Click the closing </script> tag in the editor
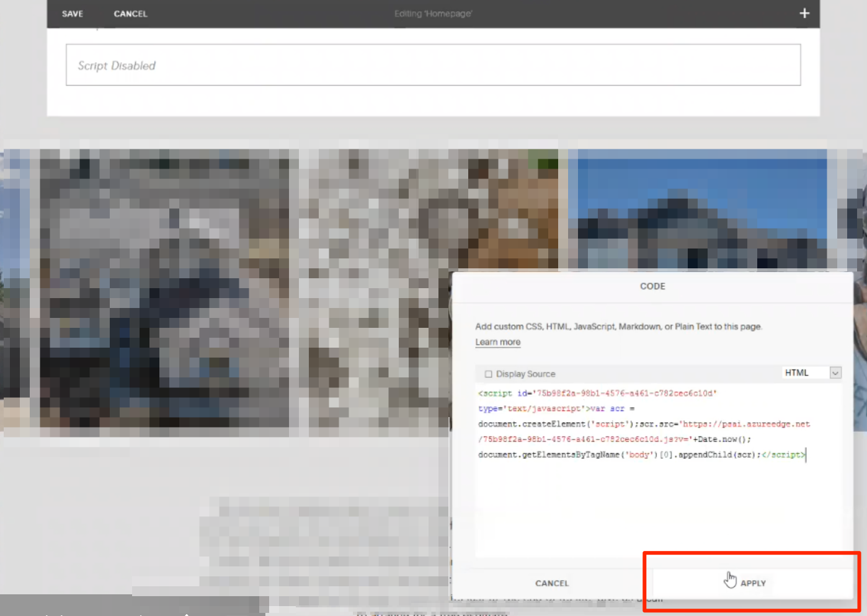The height and width of the screenshot is (616, 867). pyautogui.click(x=783, y=455)
